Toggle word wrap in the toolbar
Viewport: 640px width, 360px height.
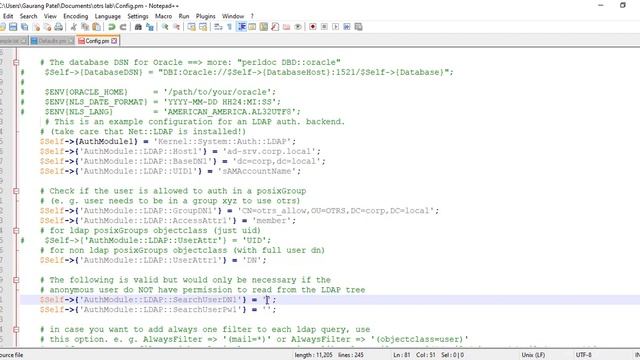point(218,27)
